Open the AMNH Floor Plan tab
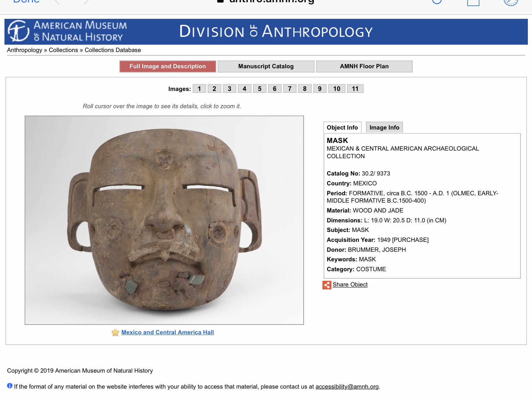 pos(364,66)
